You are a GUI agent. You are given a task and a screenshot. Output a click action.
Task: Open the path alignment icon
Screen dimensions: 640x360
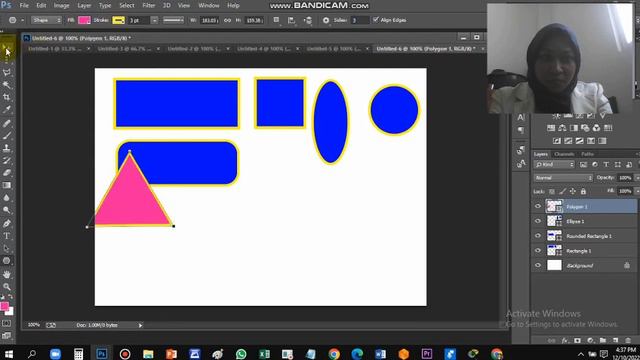[291, 20]
